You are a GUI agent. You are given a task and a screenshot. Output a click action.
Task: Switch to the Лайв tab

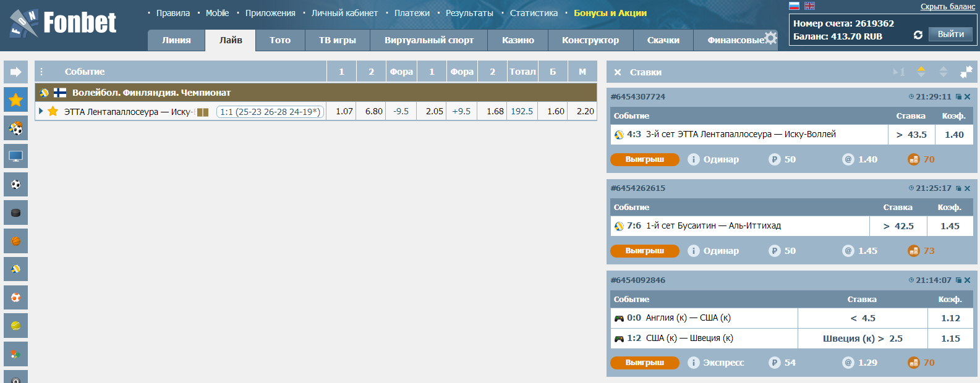tap(231, 40)
